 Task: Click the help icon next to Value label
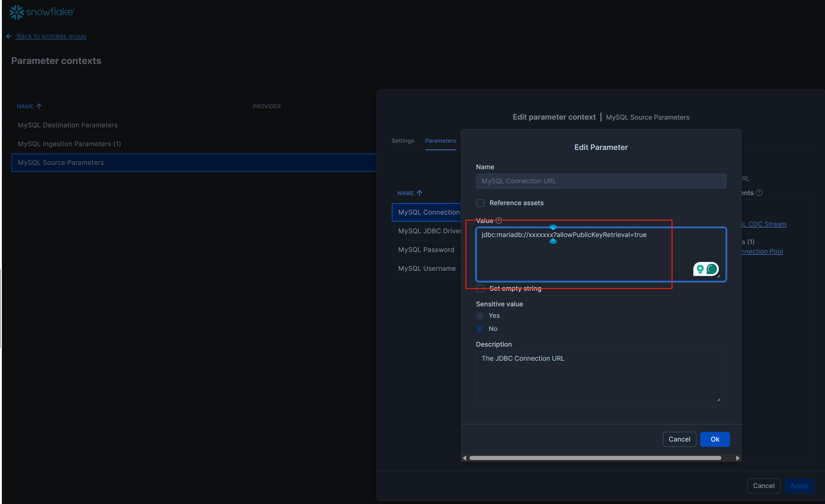coord(498,220)
